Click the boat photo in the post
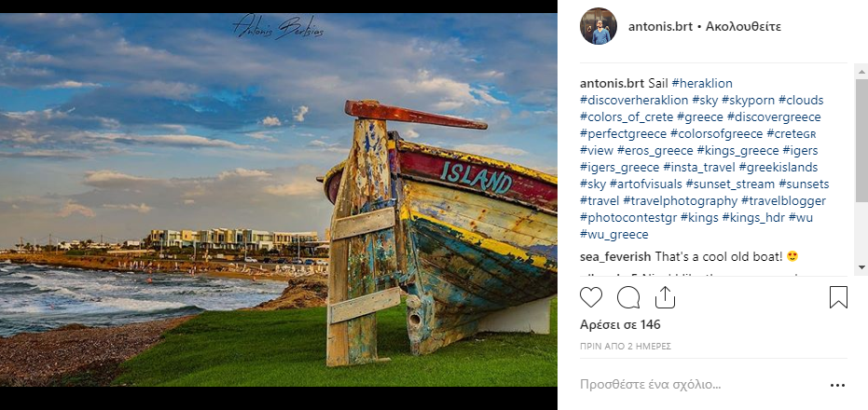Image resolution: width=868 pixels, height=410 pixels. point(279,199)
